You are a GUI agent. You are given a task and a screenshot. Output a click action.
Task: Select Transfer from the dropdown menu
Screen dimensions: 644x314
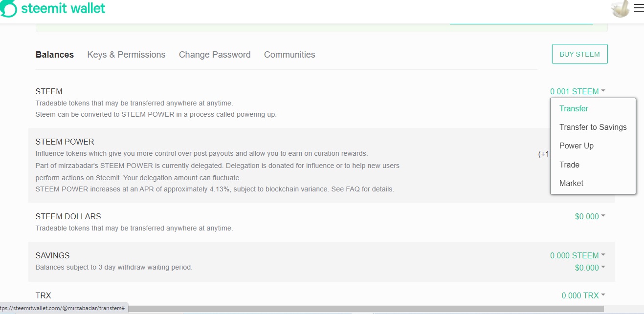(x=574, y=109)
